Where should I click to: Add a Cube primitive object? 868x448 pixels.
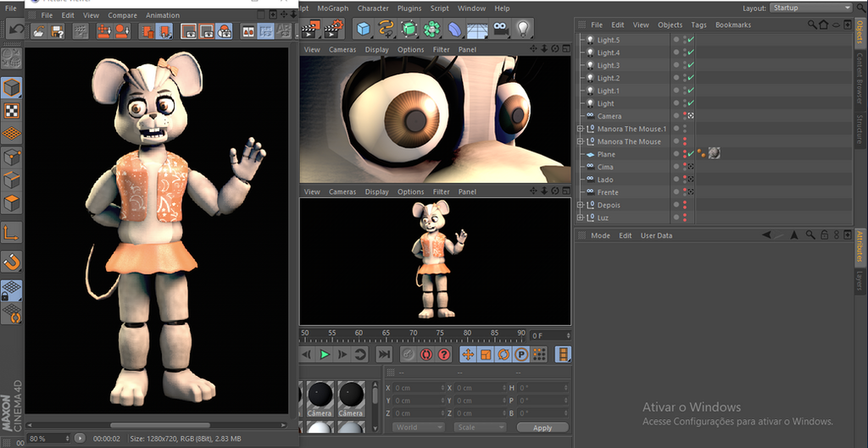point(364,29)
